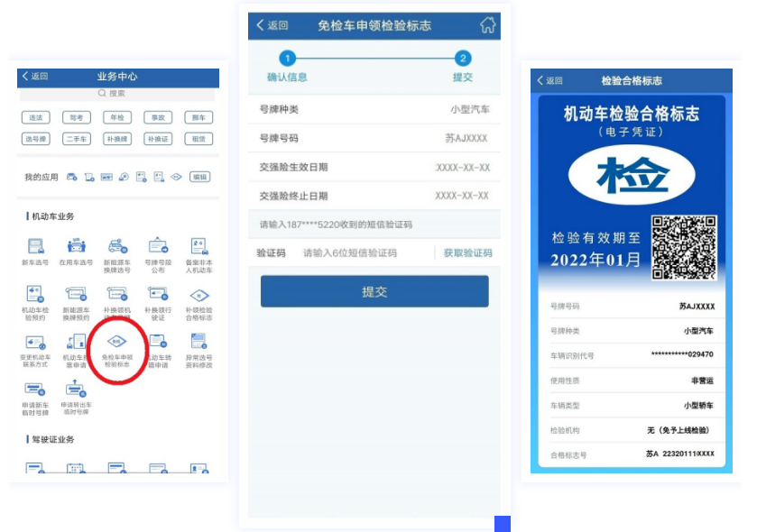The width and height of the screenshot is (757, 532).
Task: Go back from 免检车申领检验标志 screen
Action: pyautogui.click(x=272, y=25)
